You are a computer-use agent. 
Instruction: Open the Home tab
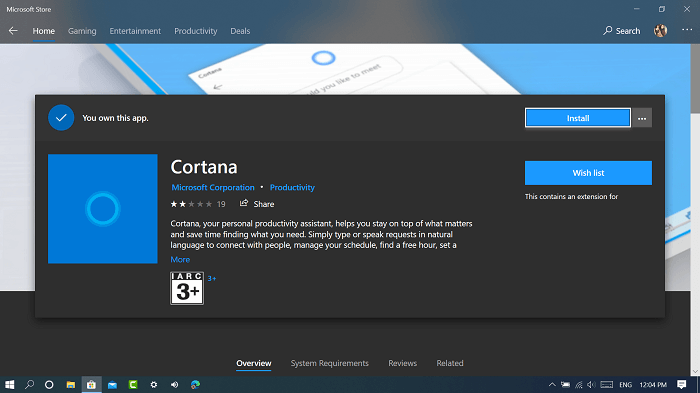(43, 31)
